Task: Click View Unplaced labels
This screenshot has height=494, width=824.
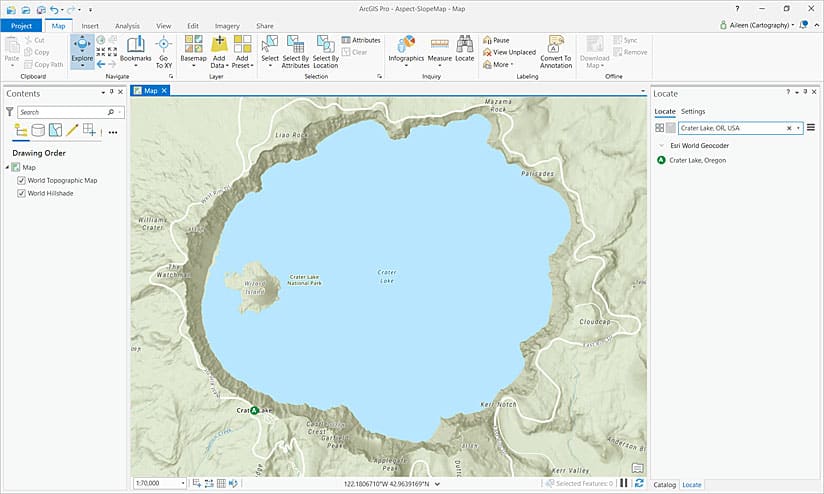Action: tap(509, 52)
